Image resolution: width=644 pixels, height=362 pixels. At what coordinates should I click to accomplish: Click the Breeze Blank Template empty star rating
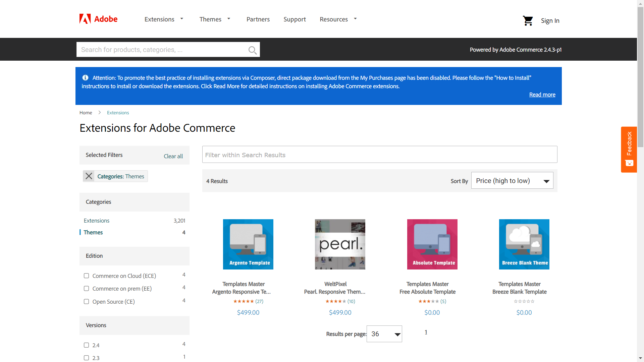point(524,301)
